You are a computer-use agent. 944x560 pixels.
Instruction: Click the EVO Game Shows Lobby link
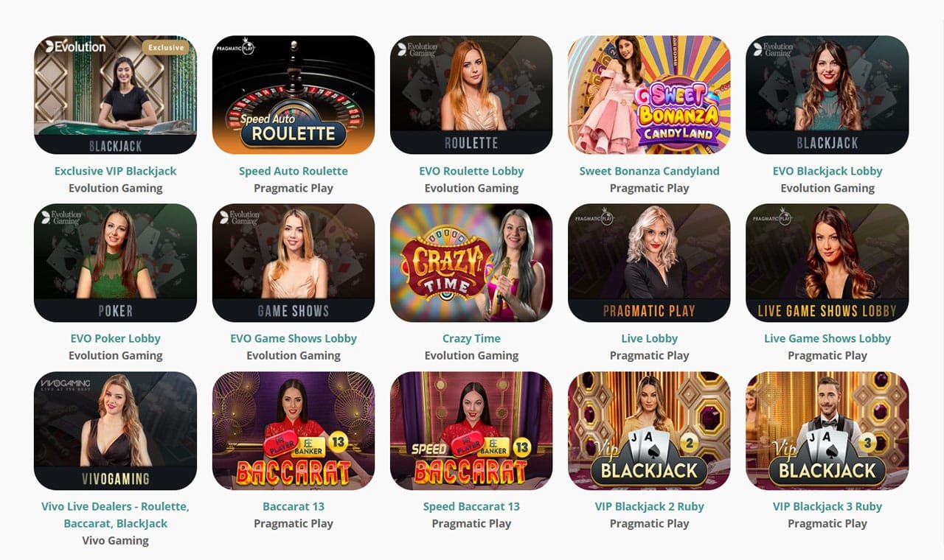294,339
